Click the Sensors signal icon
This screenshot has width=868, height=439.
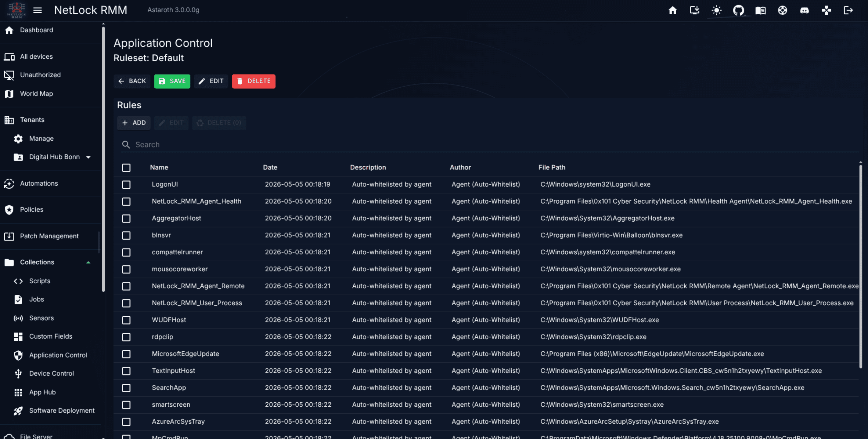[x=18, y=318]
